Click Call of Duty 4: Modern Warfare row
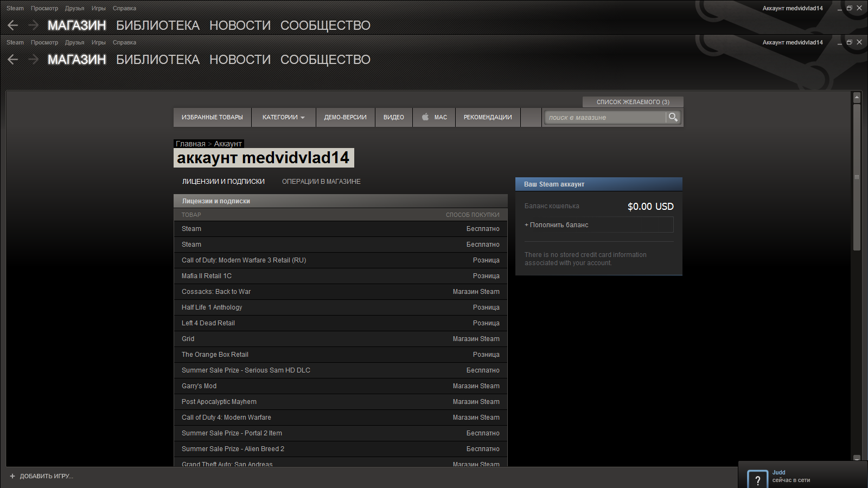This screenshot has width=868, height=488. pyautogui.click(x=341, y=418)
